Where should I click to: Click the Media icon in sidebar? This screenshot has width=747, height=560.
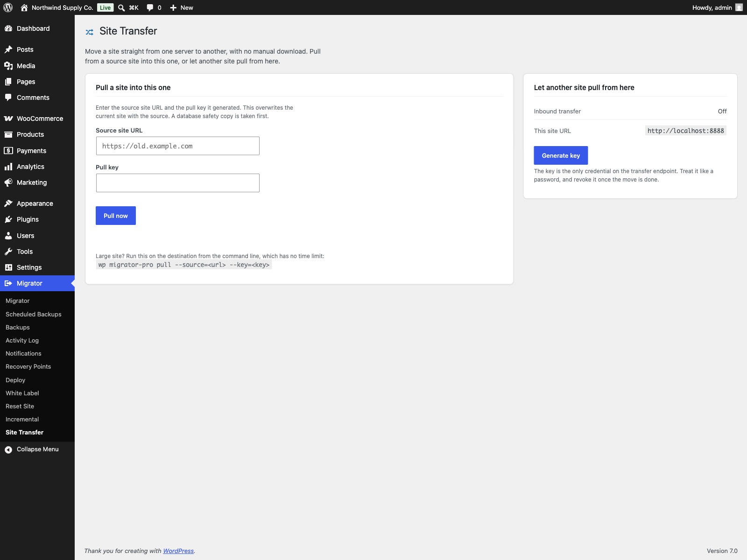pos(8,66)
